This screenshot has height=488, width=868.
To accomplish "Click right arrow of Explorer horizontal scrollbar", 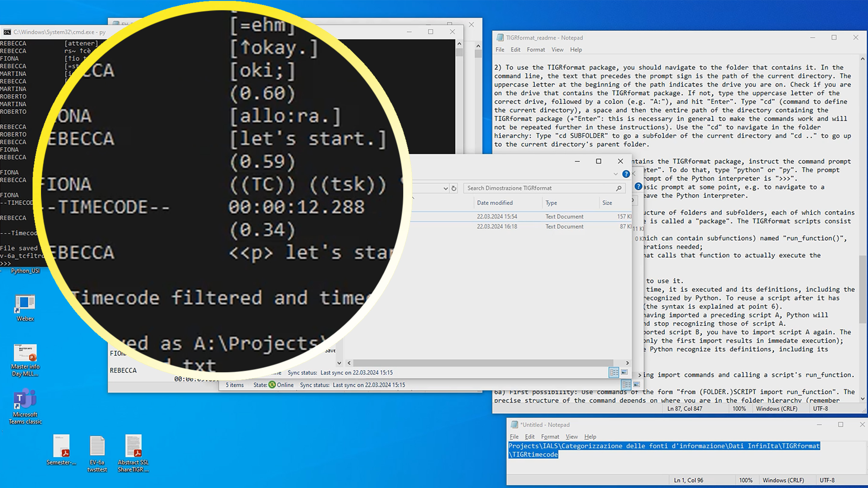I will tap(627, 363).
